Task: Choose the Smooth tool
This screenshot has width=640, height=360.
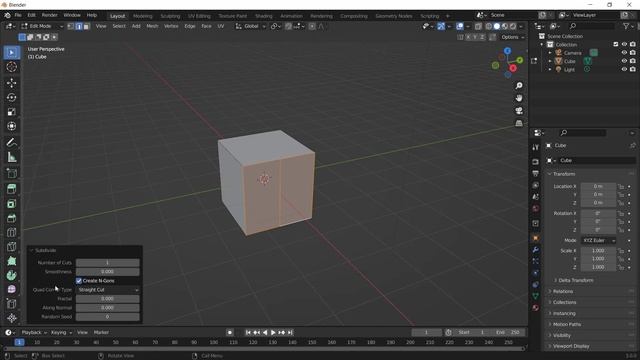Action: pos(11,289)
